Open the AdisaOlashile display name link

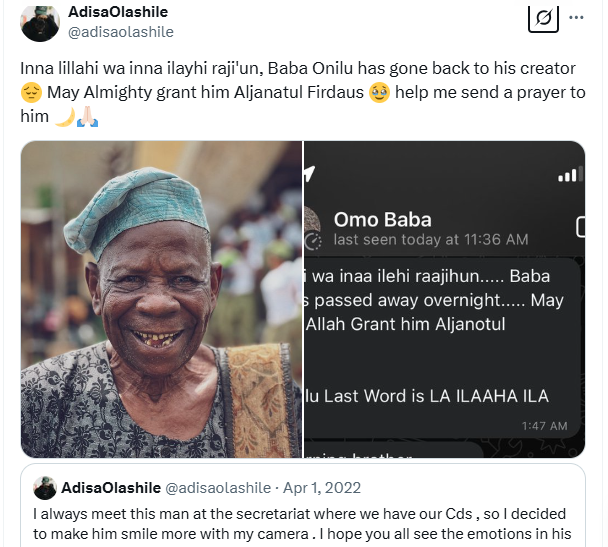tap(117, 12)
